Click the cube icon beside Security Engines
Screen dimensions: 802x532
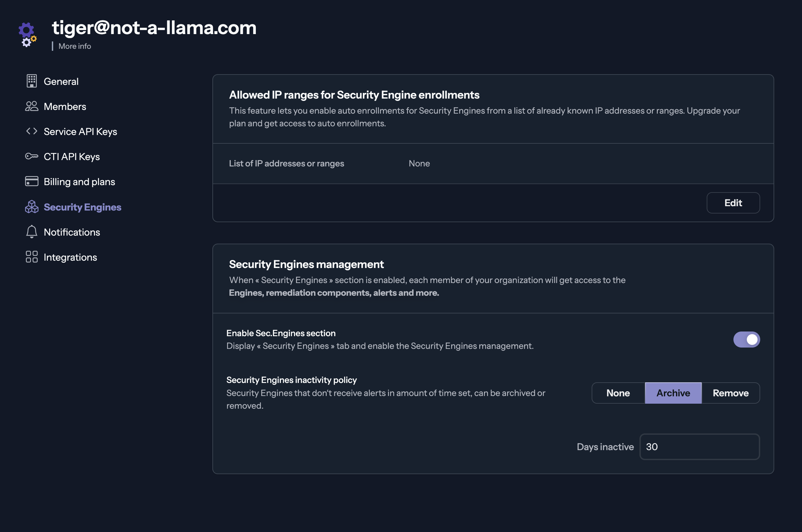coord(31,207)
